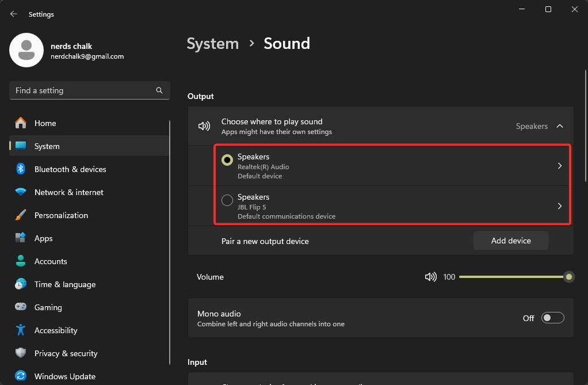Open Realtek Speakers properties via chevron
The image size is (588, 385).
click(559, 166)
